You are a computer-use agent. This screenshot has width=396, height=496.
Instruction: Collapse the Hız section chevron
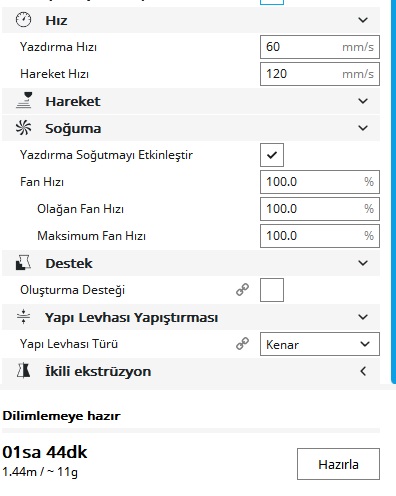tap(363, 20)
